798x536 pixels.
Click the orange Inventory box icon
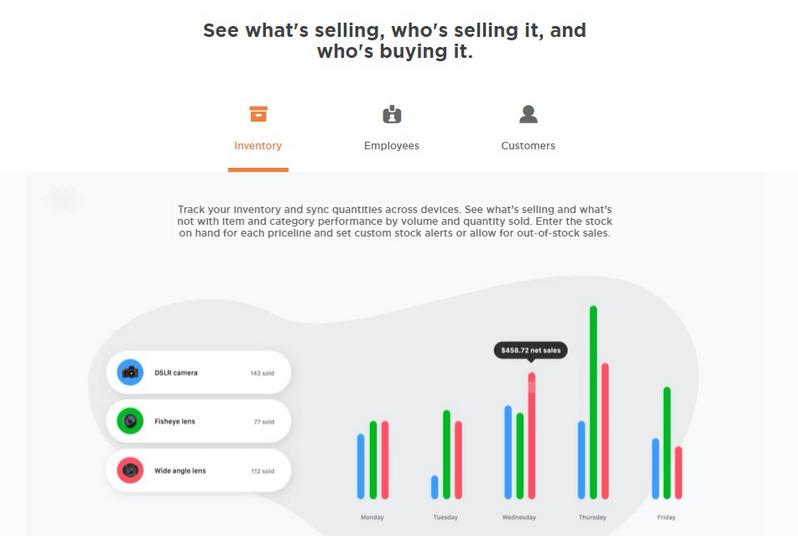click(258, 114)
